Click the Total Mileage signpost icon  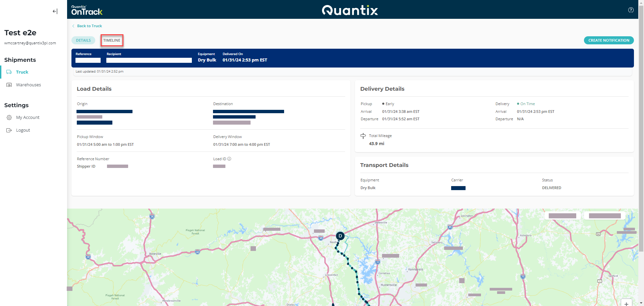pos(363,136)
